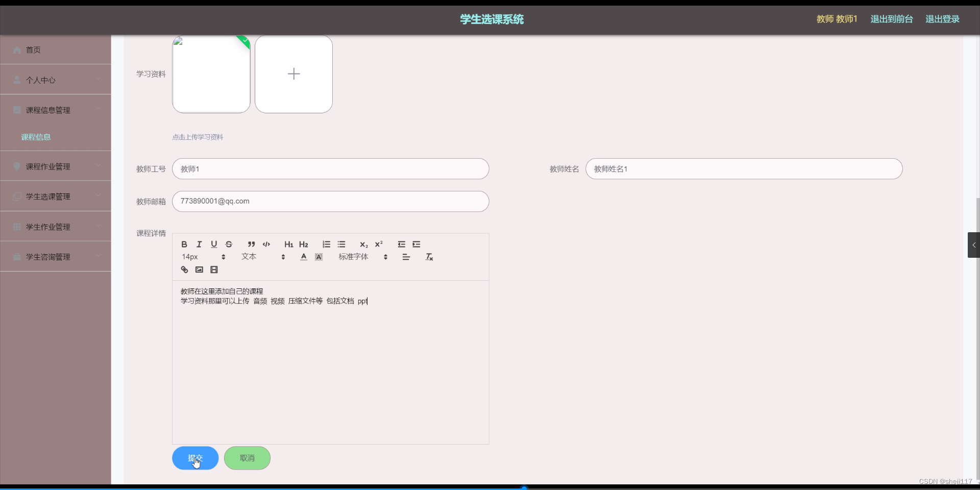Click 点击上传学习资料 upload link

(x=197, y=137)
